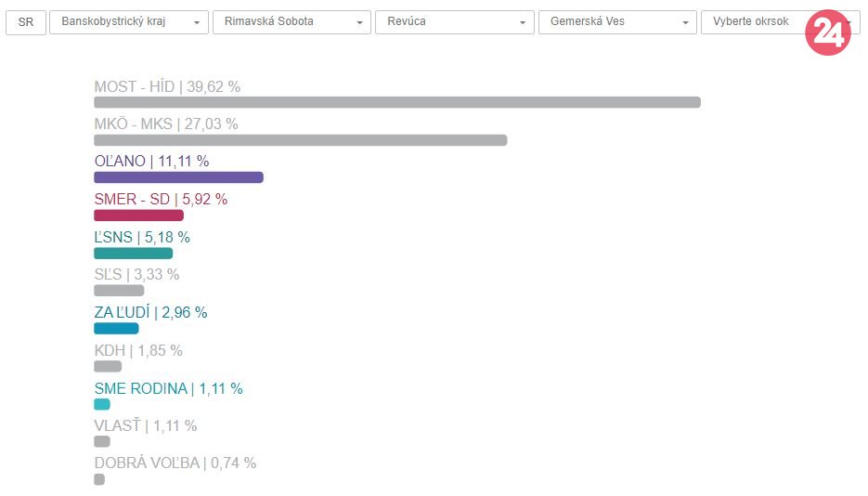Open the Revúca district dropdown
Screen dimensions: 868x496
coord(454,21)
